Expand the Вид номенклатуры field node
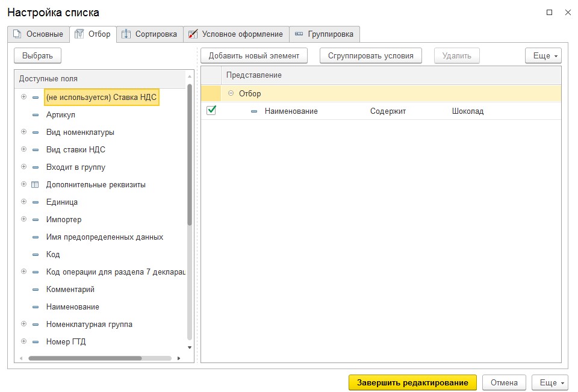Viewport: 578px width, 392px height. (x=23, y=132)
